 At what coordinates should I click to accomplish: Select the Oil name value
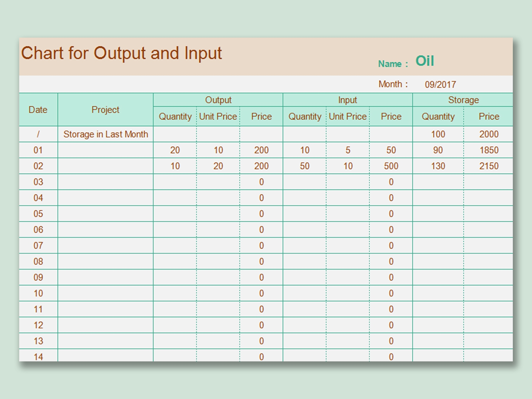425,61
